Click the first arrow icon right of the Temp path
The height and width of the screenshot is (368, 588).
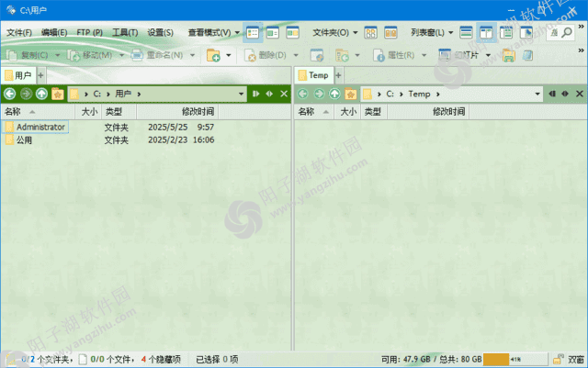552,94
